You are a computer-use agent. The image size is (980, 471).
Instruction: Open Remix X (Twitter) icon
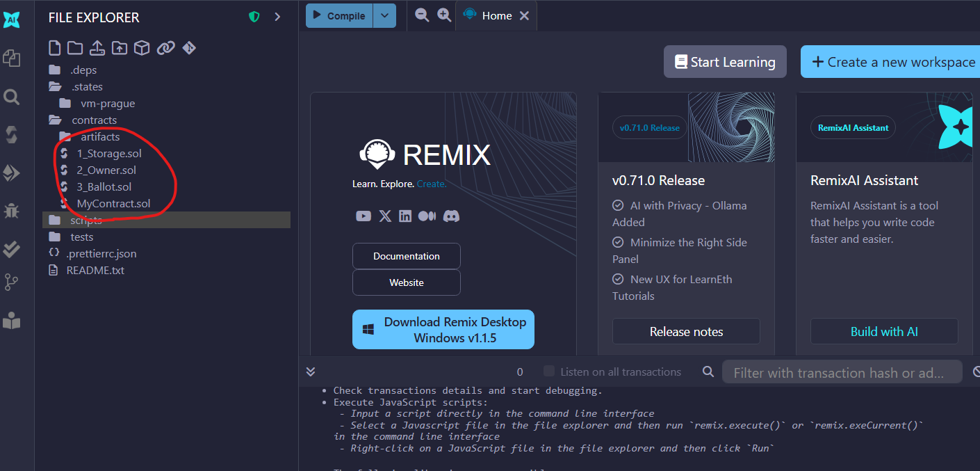pyautogui.click(x=385, y=216)
